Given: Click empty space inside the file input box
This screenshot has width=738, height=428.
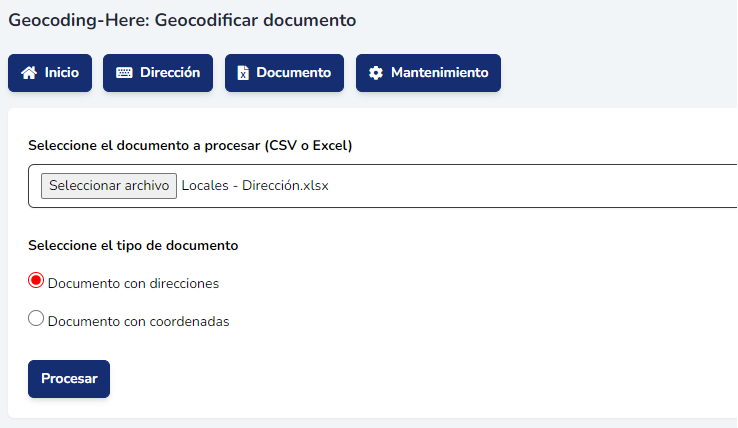Looking at the screenshot, I should coord(530,186).
